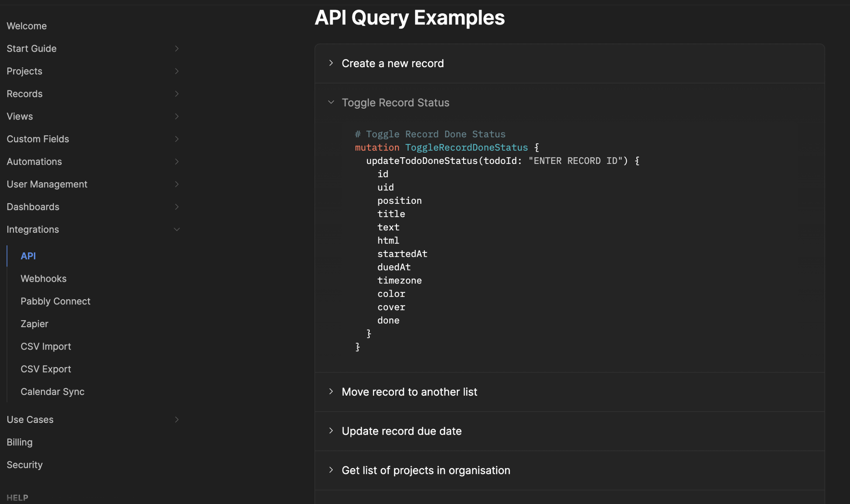Open the Records section
The width and height of the screenshot is (850, 504).
pos(24,94)
